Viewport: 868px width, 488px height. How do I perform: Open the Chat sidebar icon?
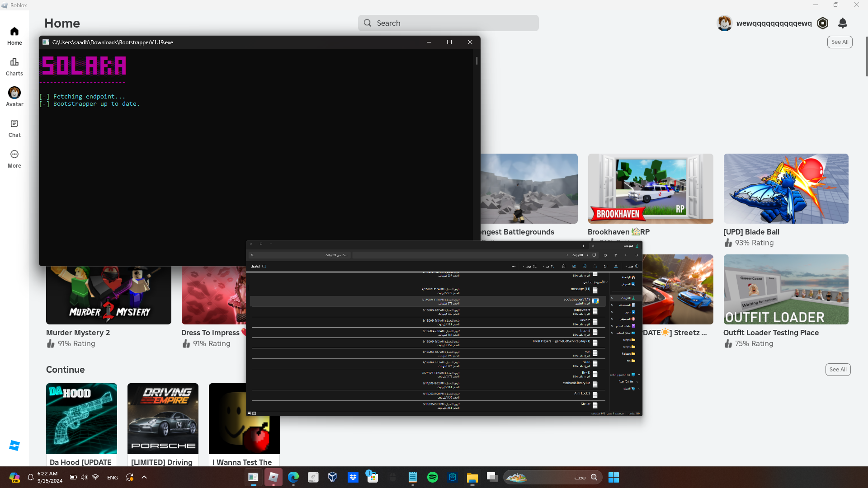14,128
